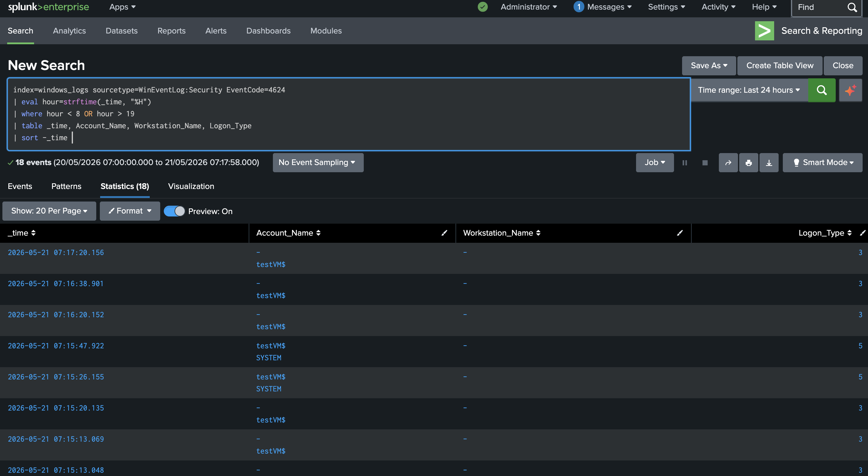The height and width of the screenshot is (476, 868).
Task: Click SYSTEM in the 07:15:47.922 row
Action: (268, 358)
